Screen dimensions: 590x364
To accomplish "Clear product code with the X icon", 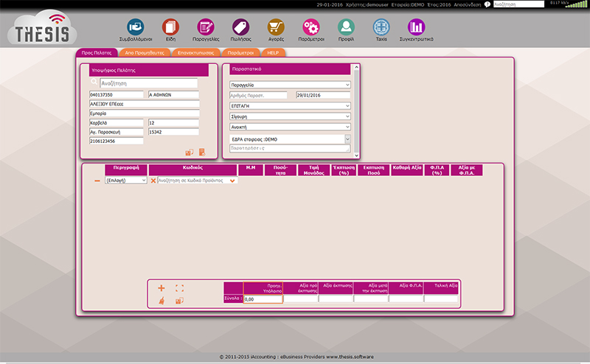I will [x=153, y=180].
